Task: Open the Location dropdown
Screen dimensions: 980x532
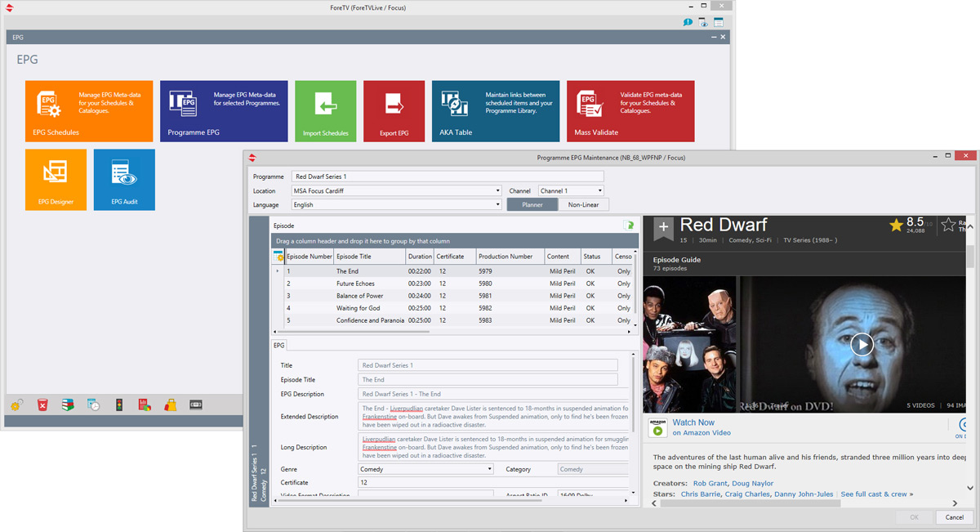Action: pyautogui.click(x=497, y=191)
